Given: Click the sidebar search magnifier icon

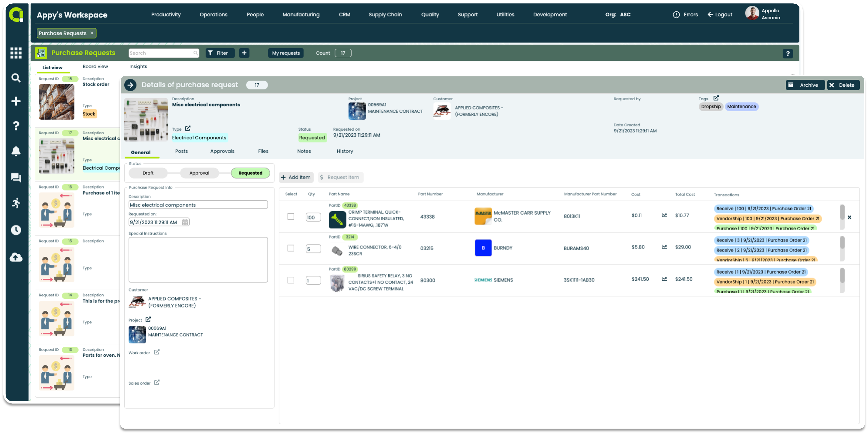Looking at the screenshot, I should [x=16, y=78].
